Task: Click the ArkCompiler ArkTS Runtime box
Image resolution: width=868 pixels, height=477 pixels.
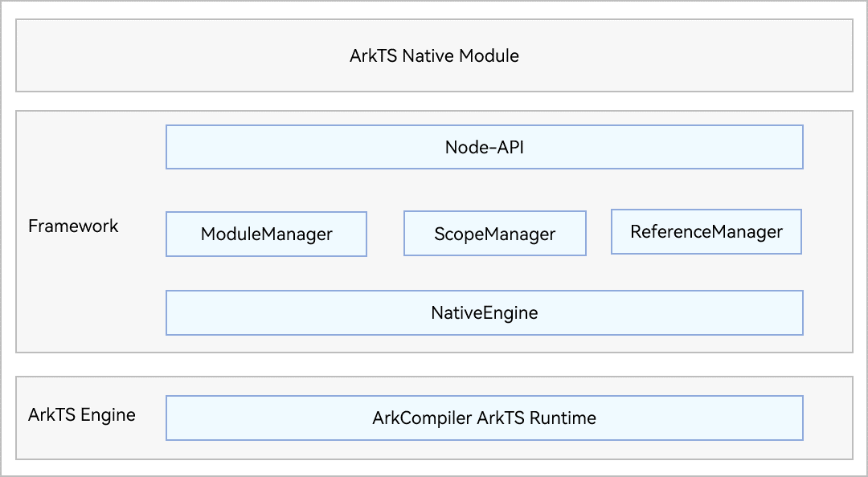Action: [x=484, y=418]
